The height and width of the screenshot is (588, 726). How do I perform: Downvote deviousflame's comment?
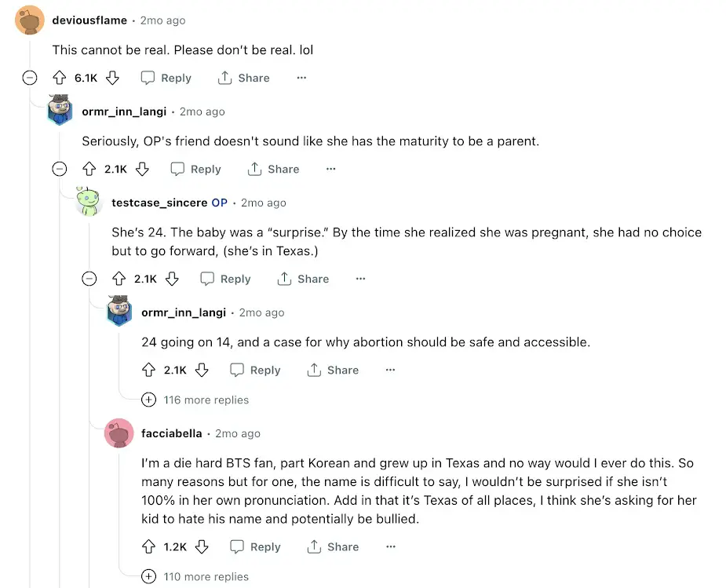(112, 78)
